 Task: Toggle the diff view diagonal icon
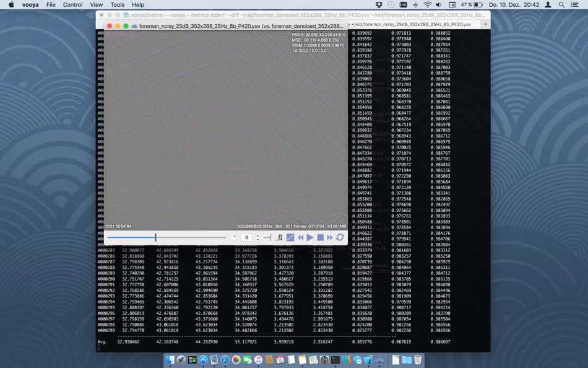290,237
